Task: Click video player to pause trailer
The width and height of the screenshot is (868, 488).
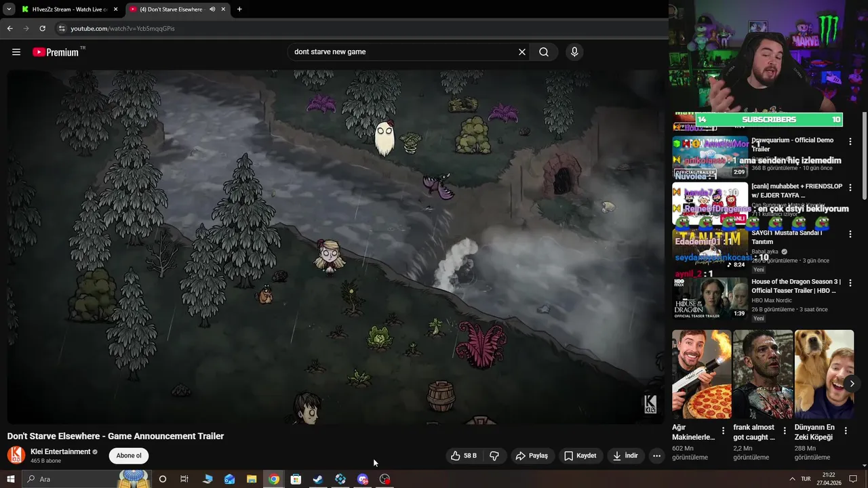Action: click(335, 247)
